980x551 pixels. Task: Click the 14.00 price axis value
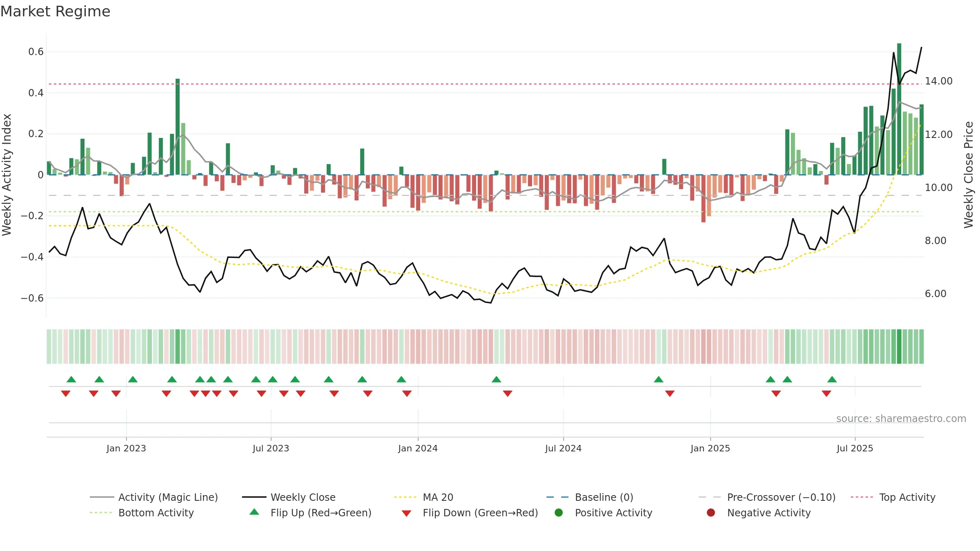tap(938, 81)
